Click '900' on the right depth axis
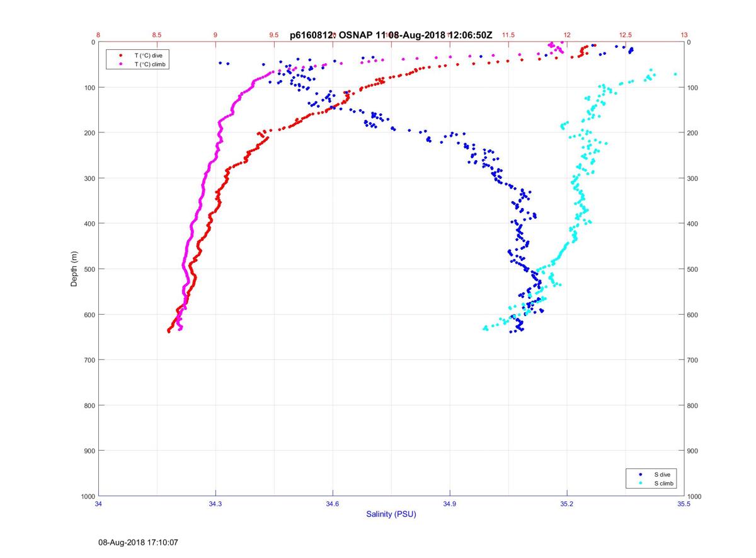Image resolution: width=756 pixels, height=558 pixels. (693, 451)
